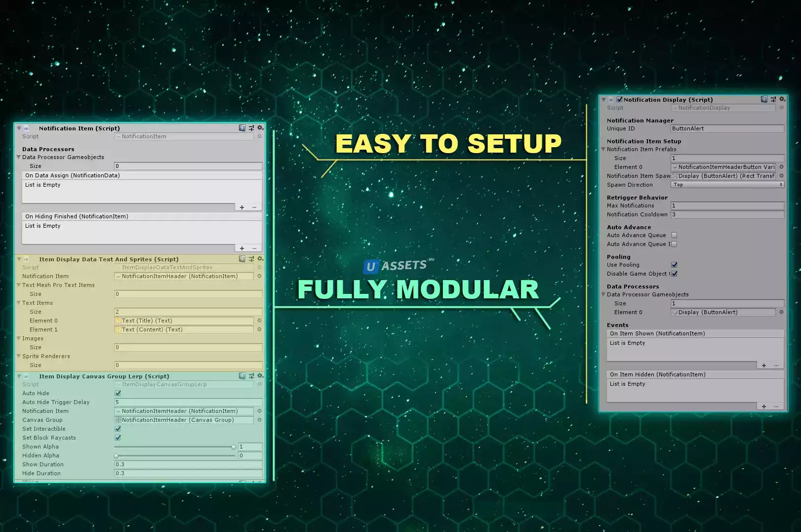Open help for Notification Display script
This screenshot has width=801, height=532.
point(764,99)
